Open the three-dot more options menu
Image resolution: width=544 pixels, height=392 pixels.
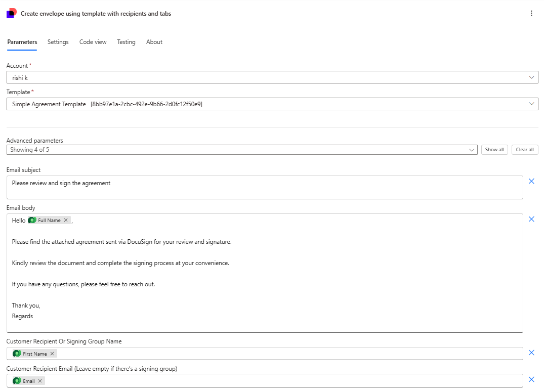coord(531,14)
